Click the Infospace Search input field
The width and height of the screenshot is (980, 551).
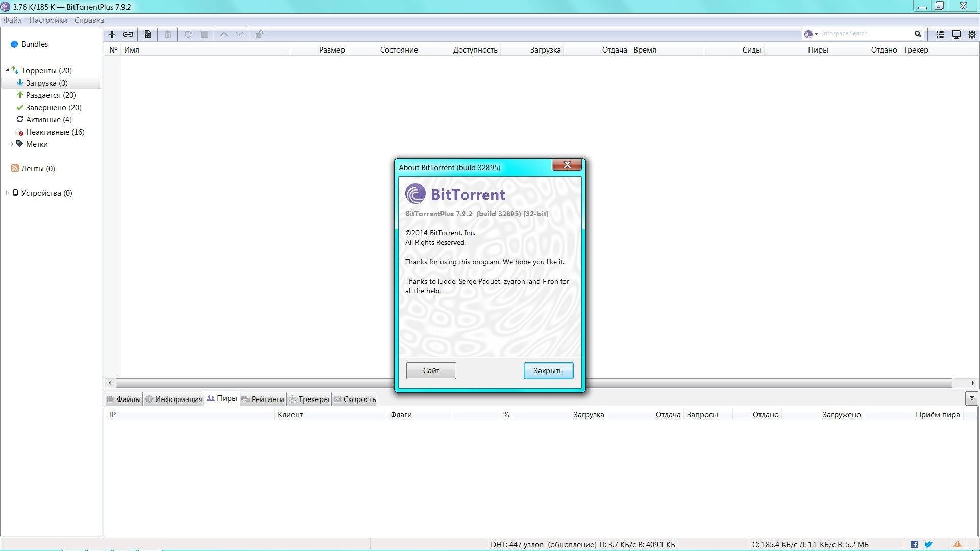coord(866,34)
